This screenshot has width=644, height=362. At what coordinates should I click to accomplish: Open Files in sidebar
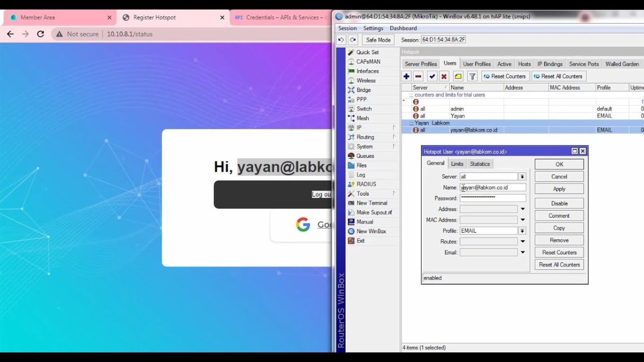point(361,166)
